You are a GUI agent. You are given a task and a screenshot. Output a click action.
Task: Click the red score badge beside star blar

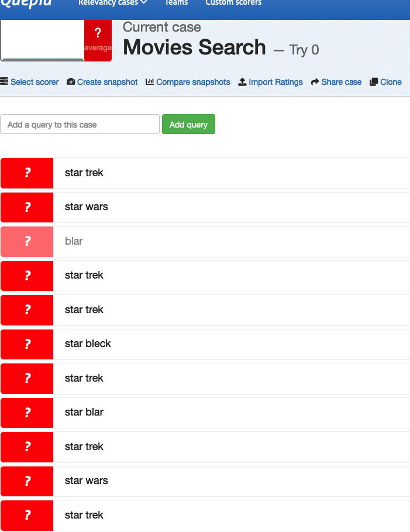pos(27,413)
